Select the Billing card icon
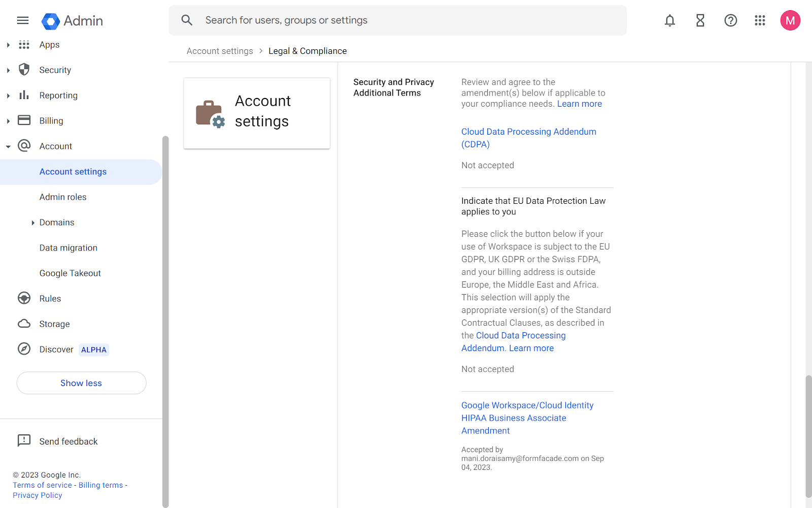Viewport: 812px width, 508px height. click(x=24, y=120)
